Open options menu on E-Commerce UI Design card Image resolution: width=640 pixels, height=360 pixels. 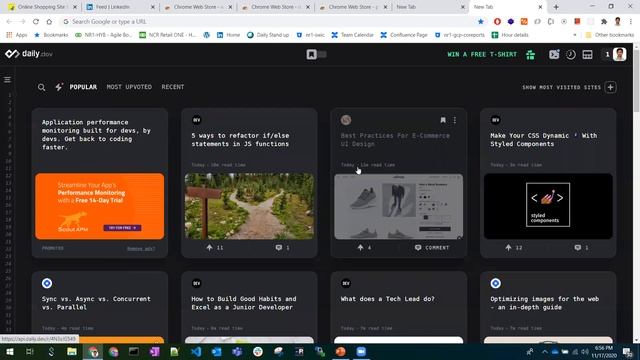pyautogui.click(x=455, y=120)
